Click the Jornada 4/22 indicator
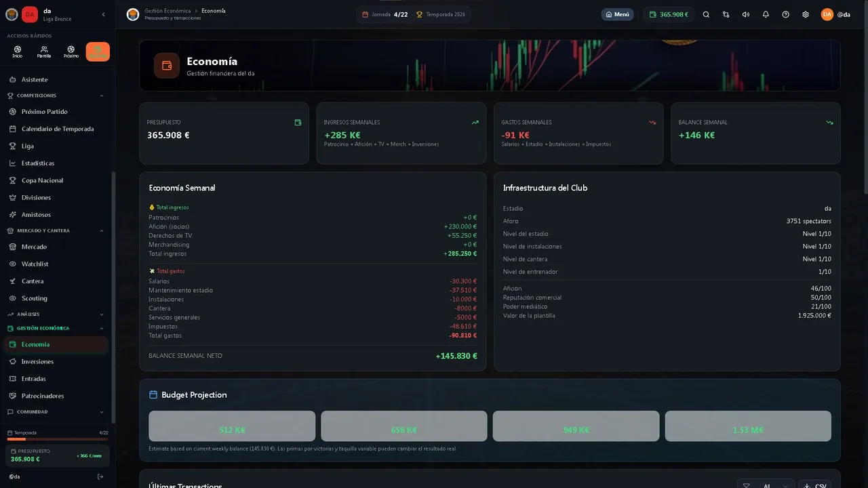 [x=385, y=14]
